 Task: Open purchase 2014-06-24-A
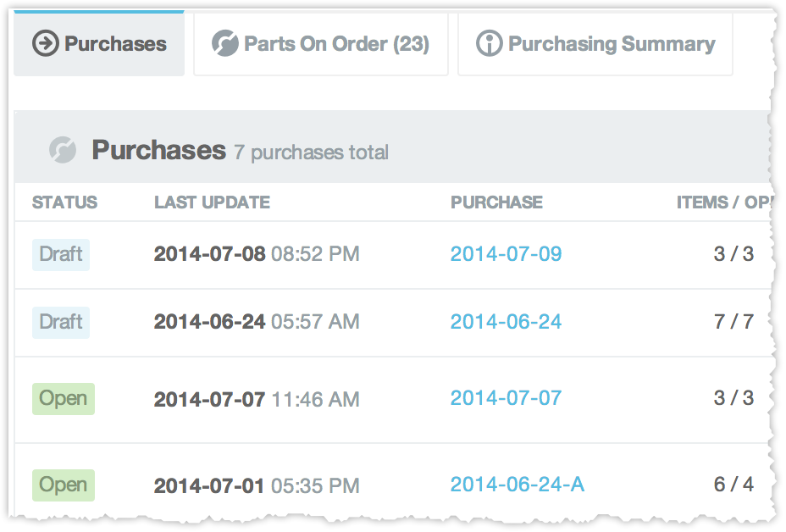point(518,485)
